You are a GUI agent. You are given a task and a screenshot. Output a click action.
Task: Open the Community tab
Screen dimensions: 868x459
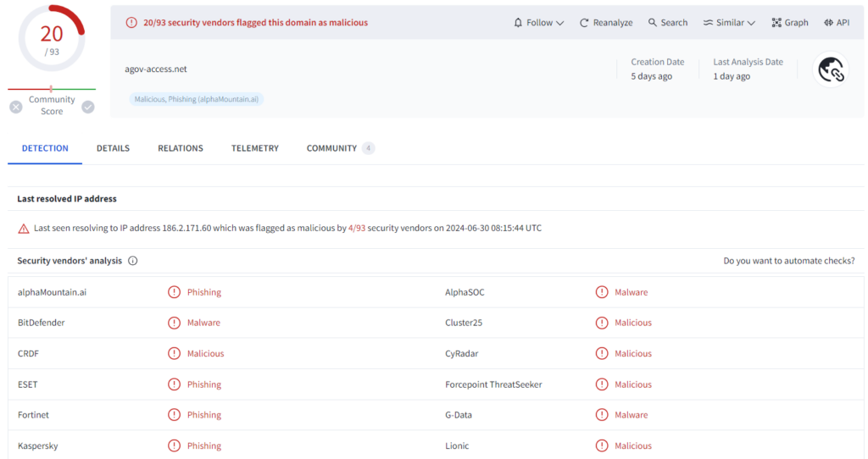click(331, 148)
